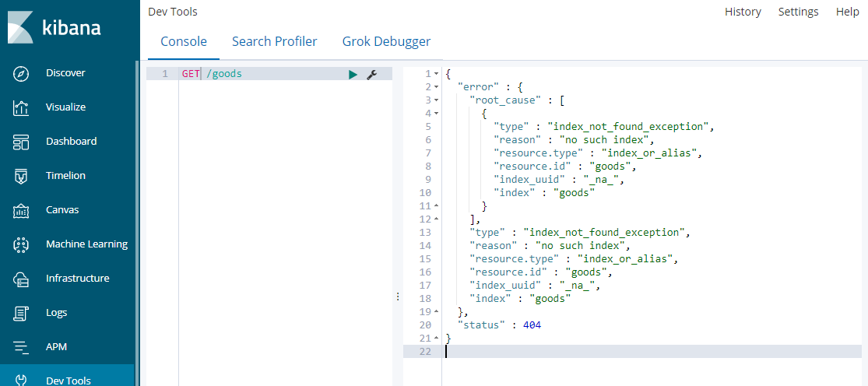Switch to the Grok Debugger tab
The height and width of the screenshot is (386, 868).
tap(386, 41)
